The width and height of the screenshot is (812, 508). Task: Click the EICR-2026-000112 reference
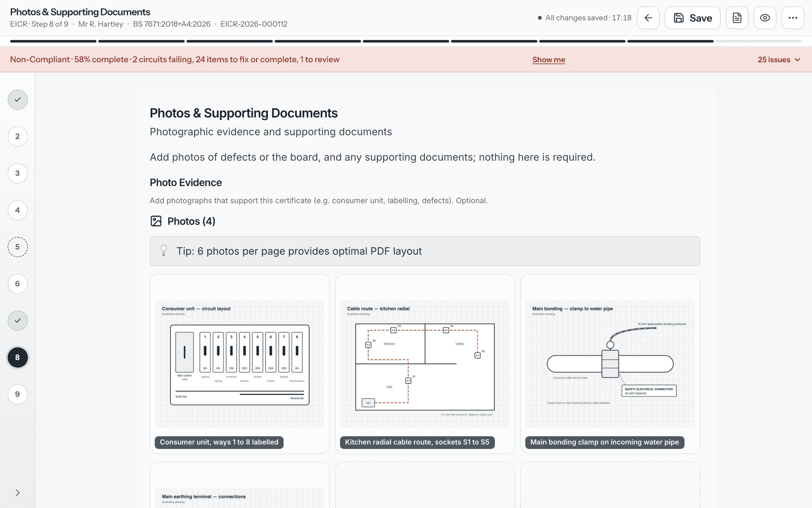[254, 24]
